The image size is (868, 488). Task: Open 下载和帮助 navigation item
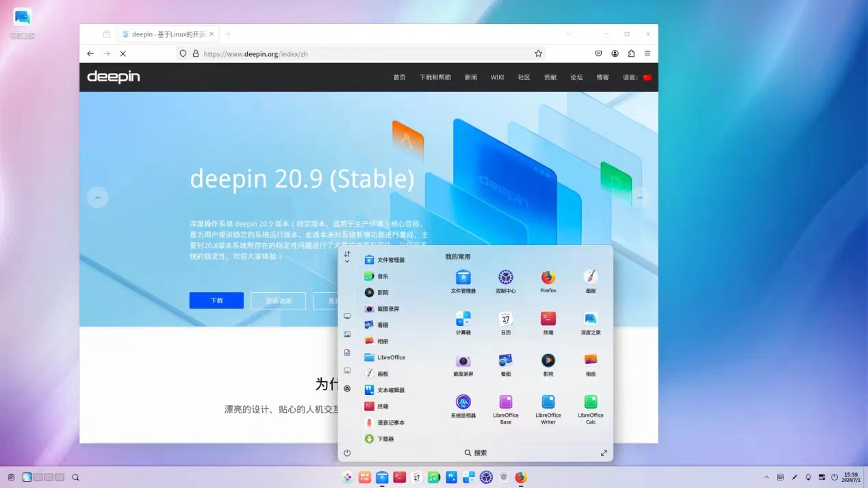[435, 77]
